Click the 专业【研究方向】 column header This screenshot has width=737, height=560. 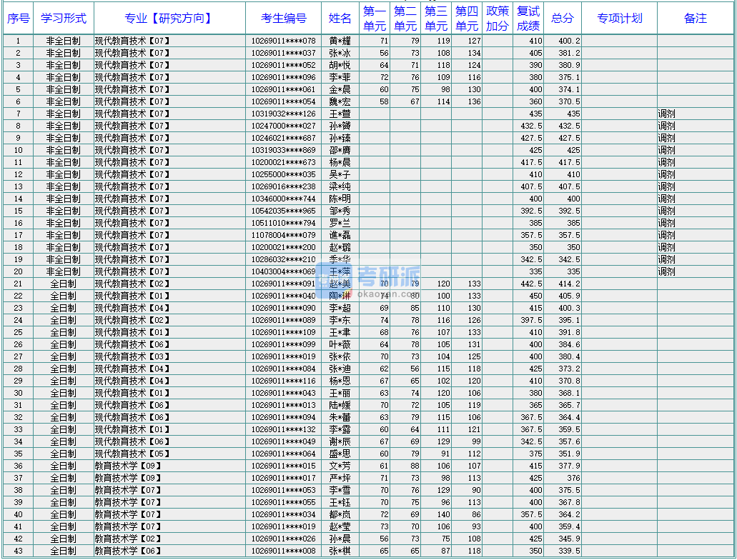(x=169, y=19)
